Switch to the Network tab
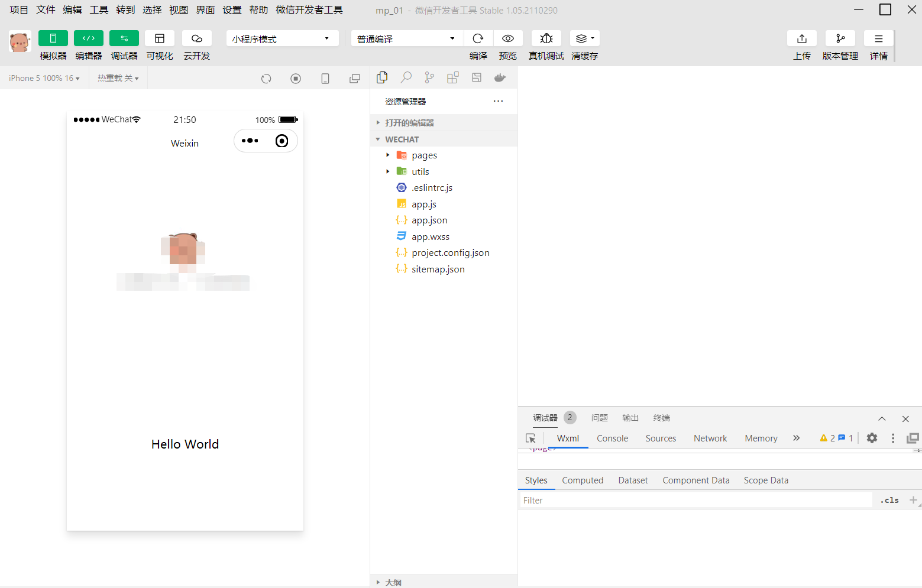Viewport: 922px width, 588px height. pyautogui.click(x=710, y=438)
